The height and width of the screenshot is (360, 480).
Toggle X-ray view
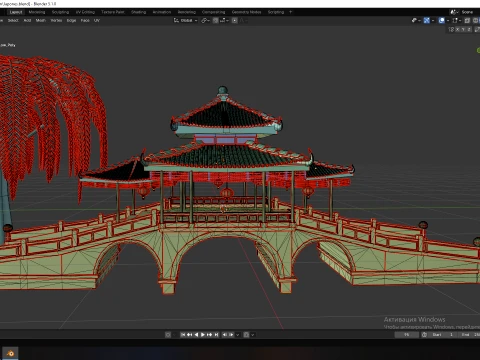pos(467,20)
